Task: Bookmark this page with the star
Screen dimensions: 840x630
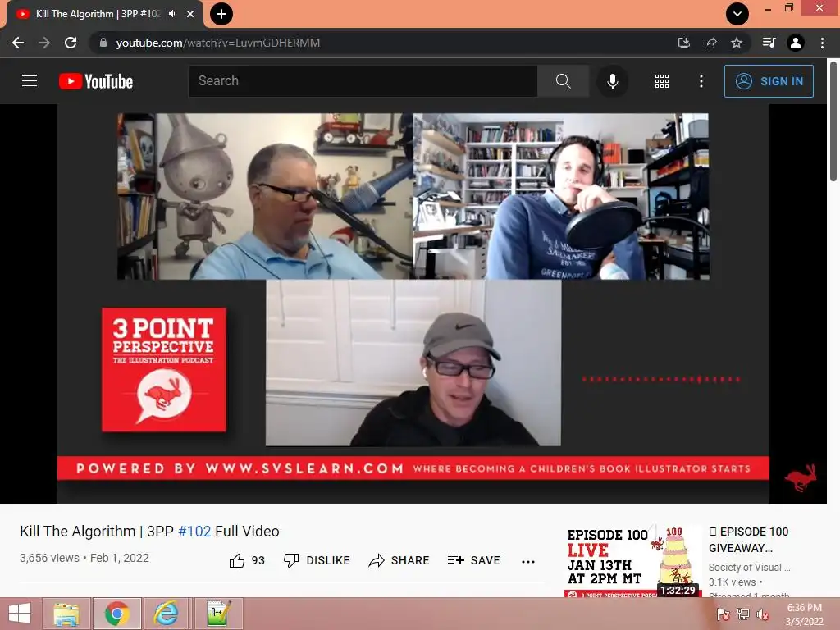Action: click(x=737, y=43)
